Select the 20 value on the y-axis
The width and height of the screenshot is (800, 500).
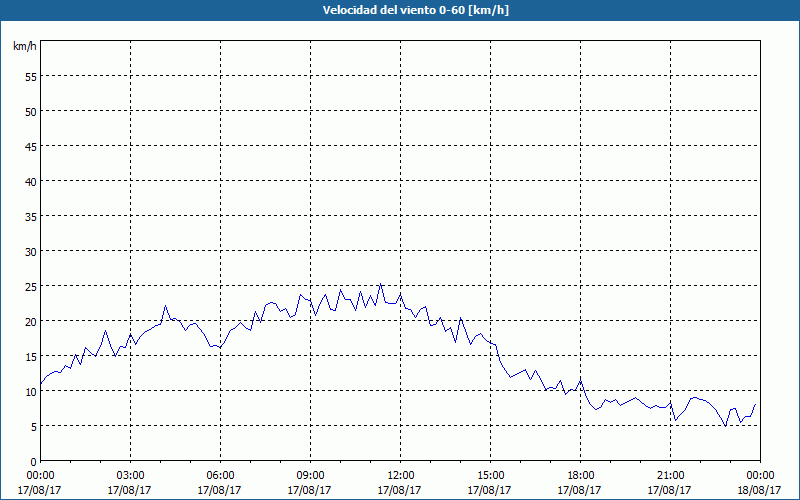click(x=31, y=321)
